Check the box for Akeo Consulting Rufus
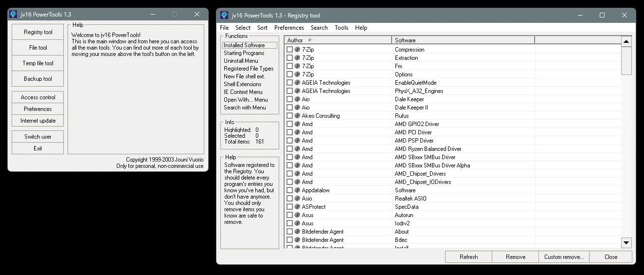The height and width of the screenshot is (275, 644). [x=290, y=116]
